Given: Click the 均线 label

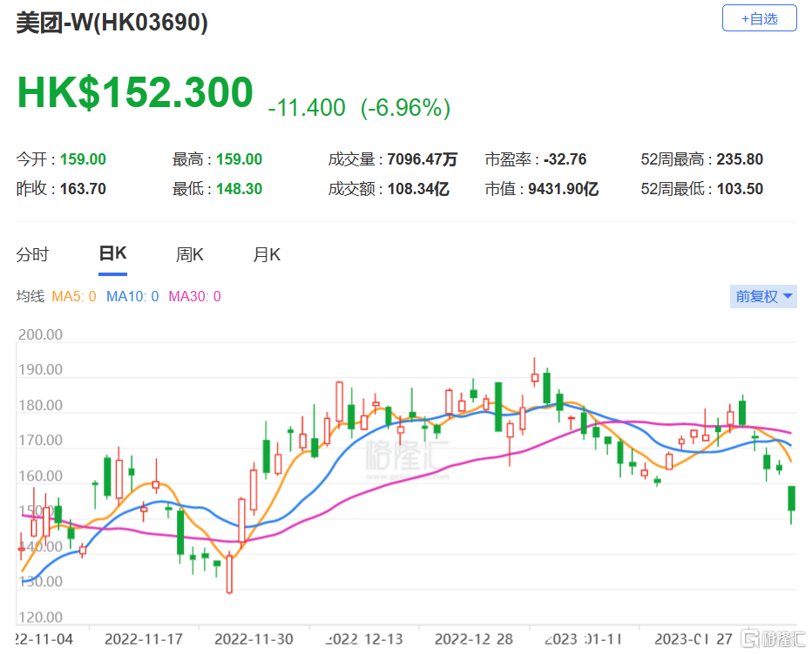Looking at the screenshot, I should [x=30, y=296].
